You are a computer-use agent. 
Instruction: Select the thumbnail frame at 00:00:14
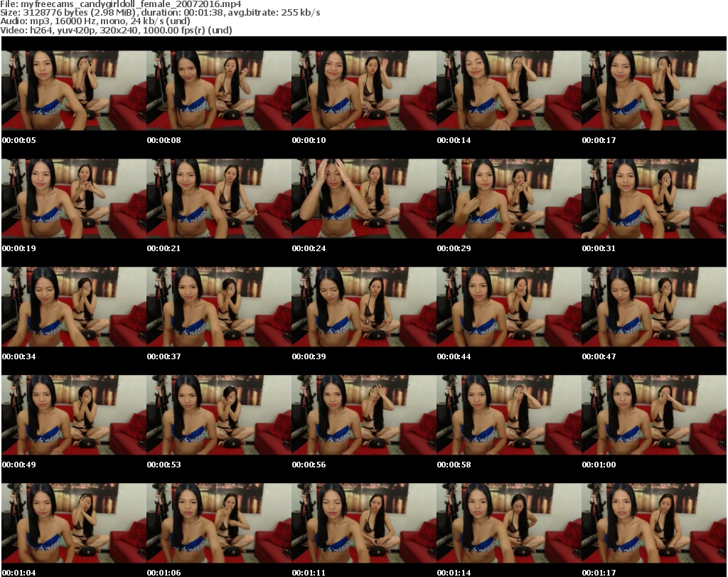[x=509, y=90]
